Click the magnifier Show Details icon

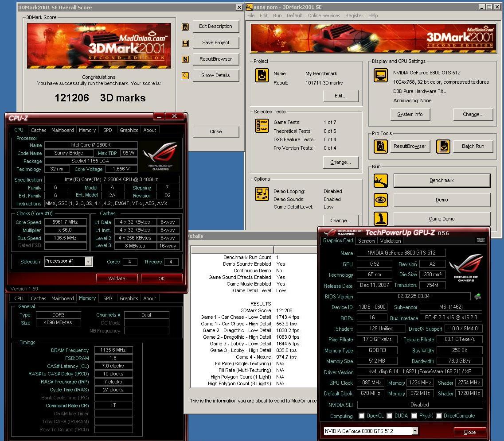185,76
